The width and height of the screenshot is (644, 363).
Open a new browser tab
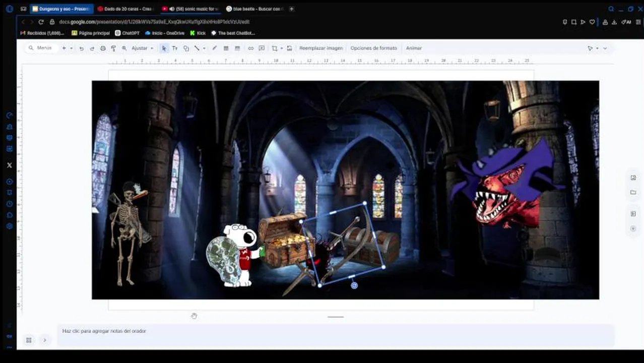point(291,9)
